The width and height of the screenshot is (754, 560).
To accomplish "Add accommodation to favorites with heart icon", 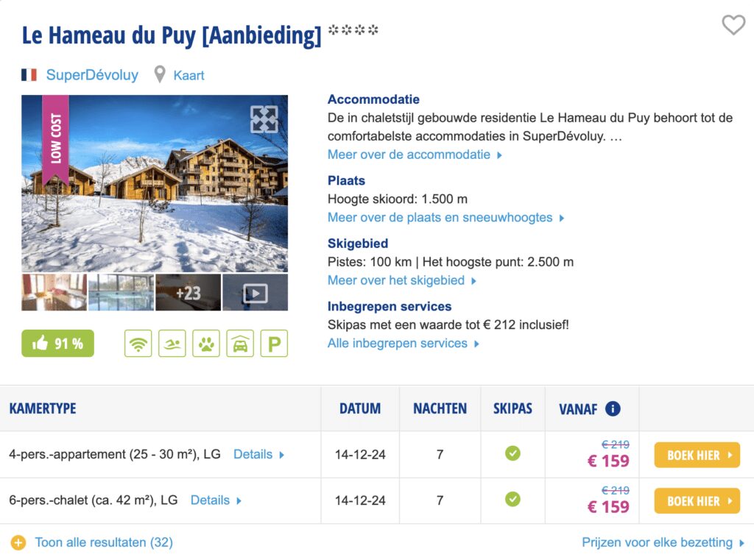I will 733,25.
